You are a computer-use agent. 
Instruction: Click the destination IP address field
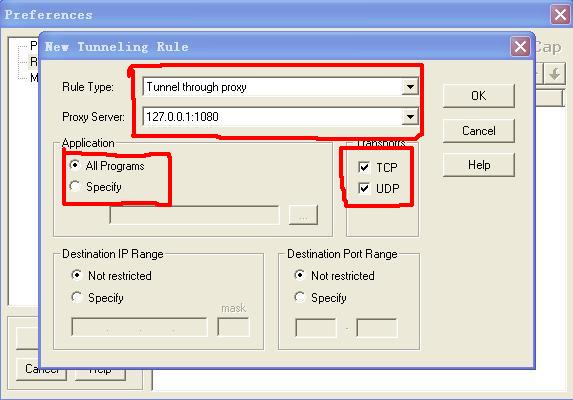(139, 327)
